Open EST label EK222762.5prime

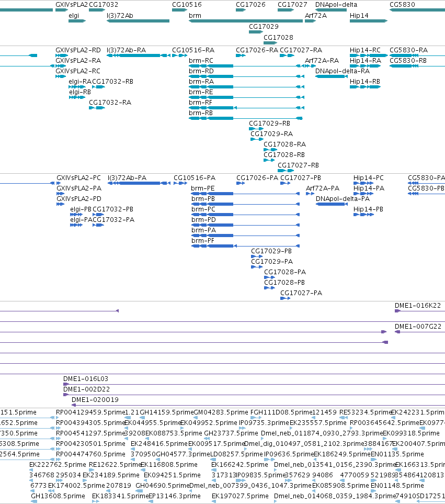pyautogui.click(x=58, y=464)
